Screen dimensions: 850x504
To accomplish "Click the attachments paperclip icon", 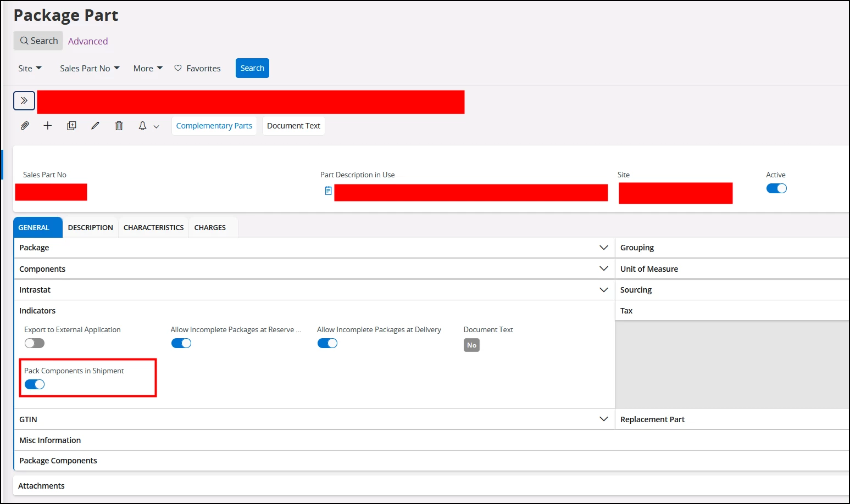I will tap(25, 126).
